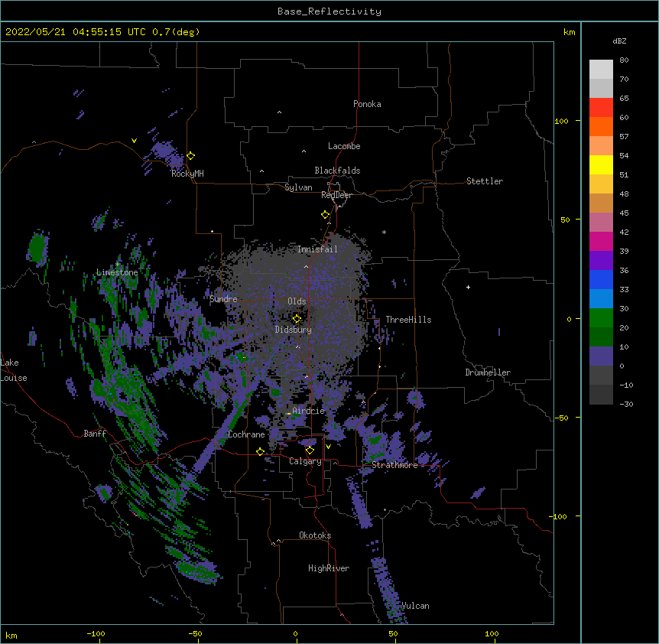Click the dBZ legend heading
The height and width of the screenshot is (644, 659).
(619, 41)
